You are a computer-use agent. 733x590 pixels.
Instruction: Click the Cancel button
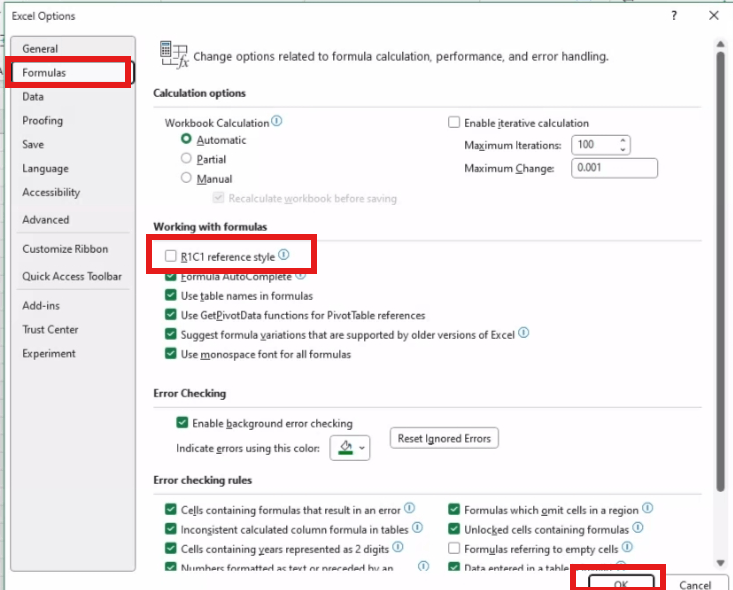pos(695,584)
